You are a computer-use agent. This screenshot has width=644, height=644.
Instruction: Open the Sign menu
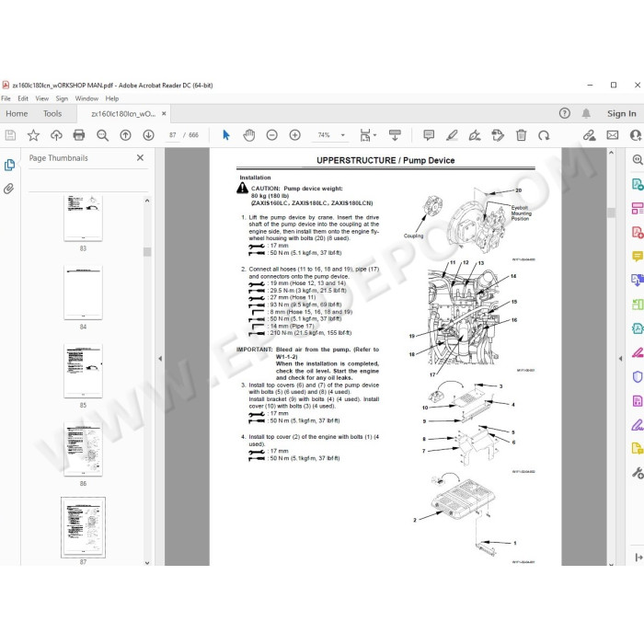click(x=62, y=98)
